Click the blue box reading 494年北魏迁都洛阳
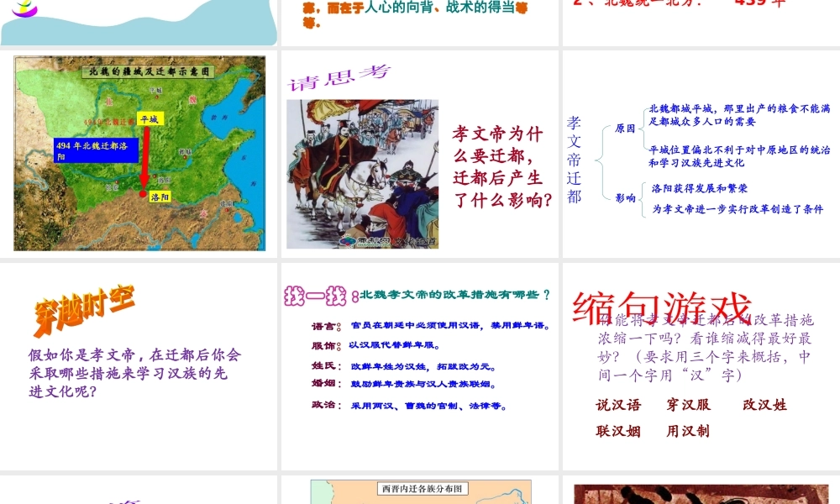Image resolution: width=840 pixels, height=504 pixels. 97,150
